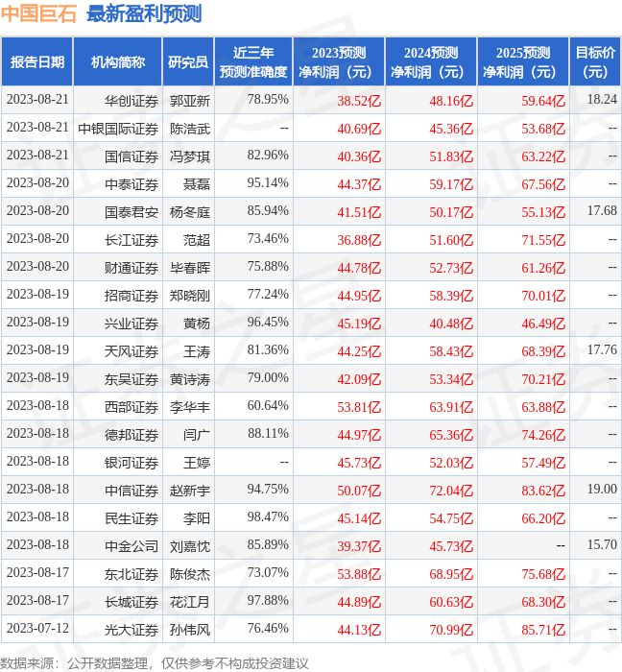Click the 近三年预测准确度 header

(x=253, y=62)
